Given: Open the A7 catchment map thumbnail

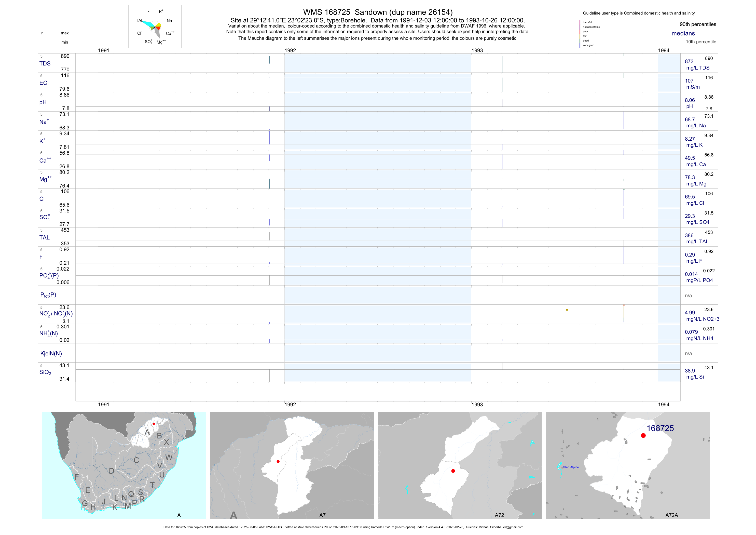Looking at the screenshot, I should pos(292,465).
